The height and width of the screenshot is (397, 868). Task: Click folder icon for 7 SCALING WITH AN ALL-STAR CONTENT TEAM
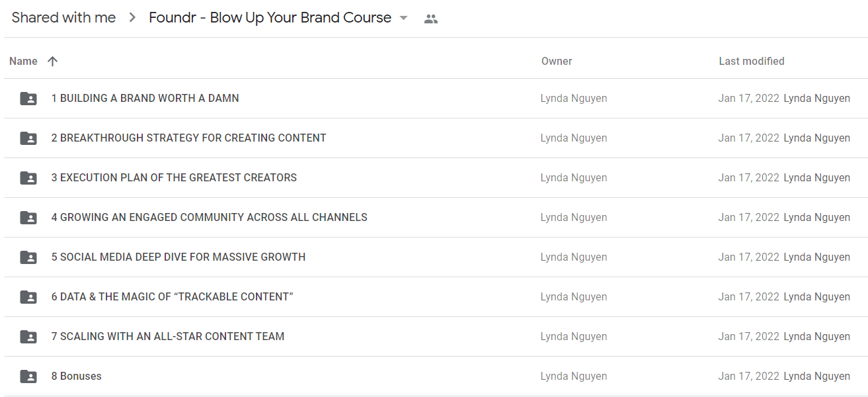28,337
